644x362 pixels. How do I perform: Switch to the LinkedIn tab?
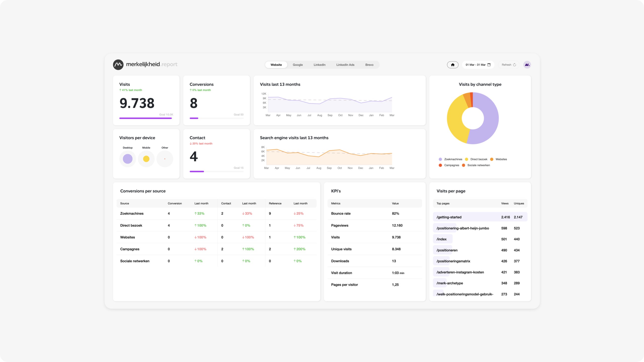(319, 65)
